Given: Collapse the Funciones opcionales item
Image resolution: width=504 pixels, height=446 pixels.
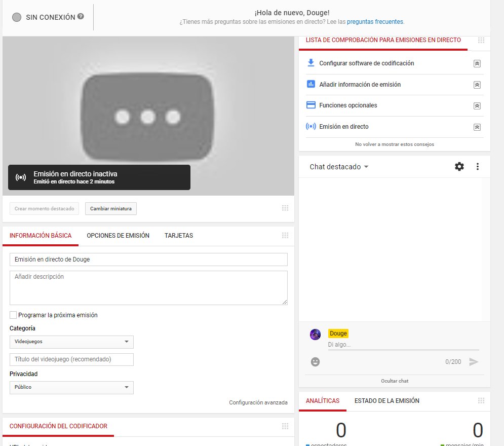Looking at the screenshot, I should [x=477, y=106].
